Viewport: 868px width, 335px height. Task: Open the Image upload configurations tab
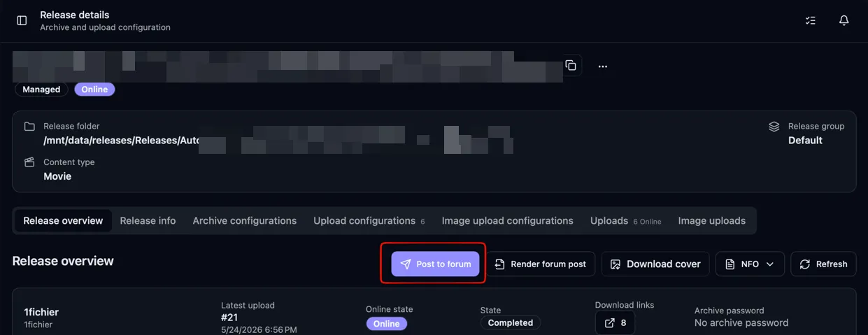pyautogui.click(x=508, y=220)
